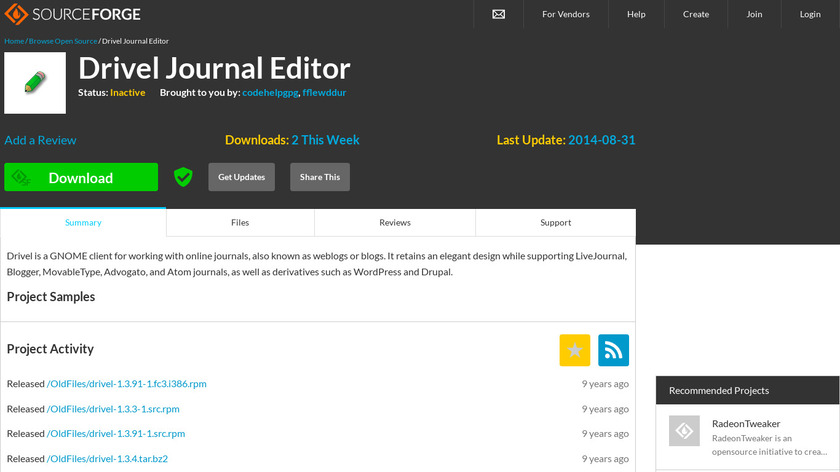Click the Drivel pencil project icon
This screenshot has height=472, width=840.
(35, 83)
